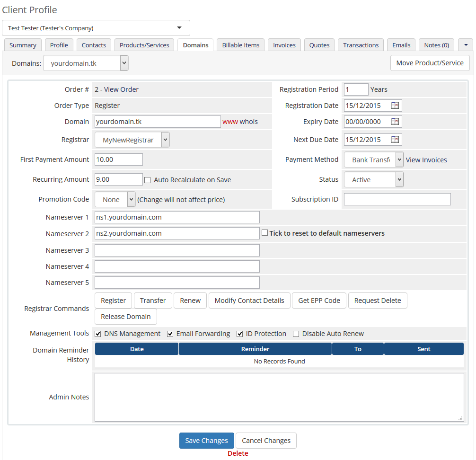This screenshot has width=476, height=460.
Task: Focus the Recurring Amount field
Action: (119, 179)
